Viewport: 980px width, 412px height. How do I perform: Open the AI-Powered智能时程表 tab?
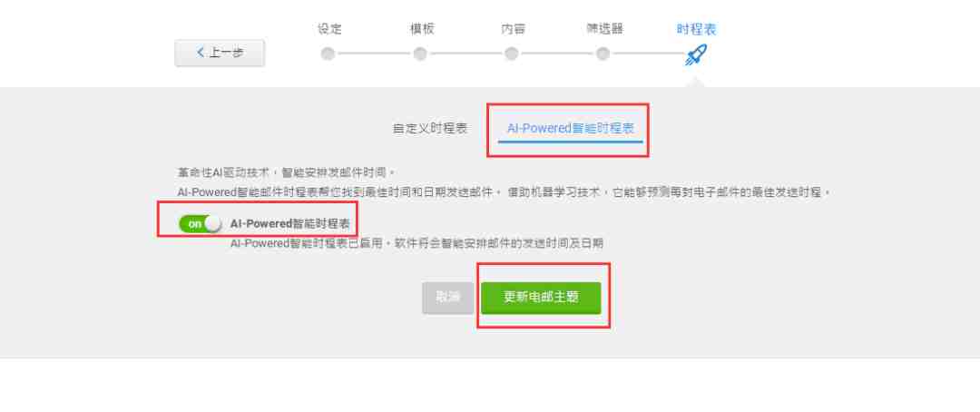tap(571, 128)
